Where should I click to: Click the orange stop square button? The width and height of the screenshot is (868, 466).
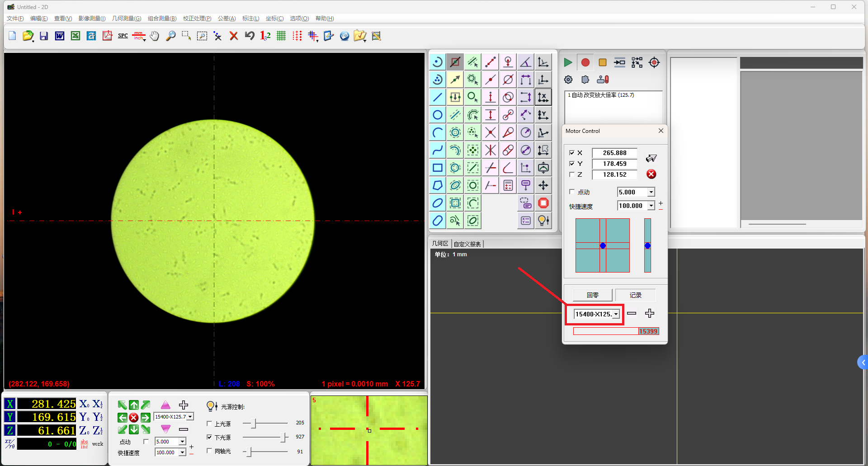point(603,62)
